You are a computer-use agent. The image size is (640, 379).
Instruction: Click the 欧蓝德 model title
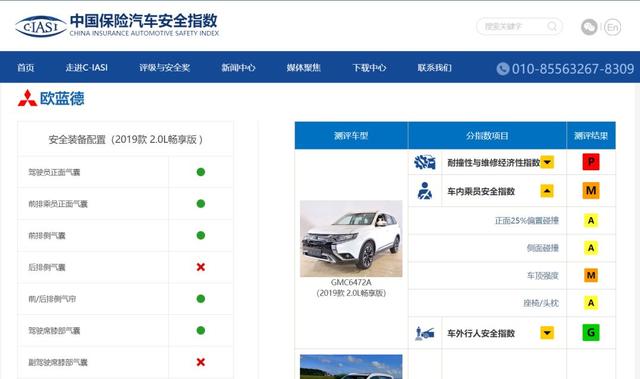(x=62, y=98)
